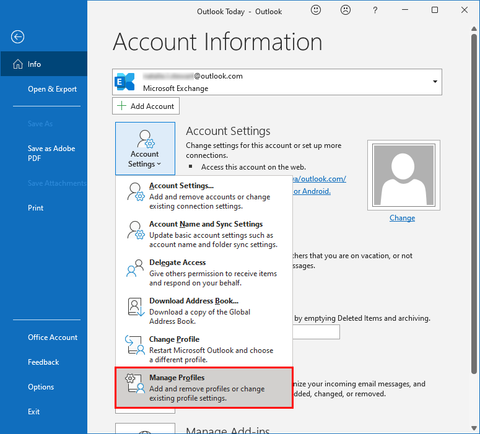Click the Delegate Access people icon
The height and width of the screenshot is (434, 480).
click(x=135, y=268)
